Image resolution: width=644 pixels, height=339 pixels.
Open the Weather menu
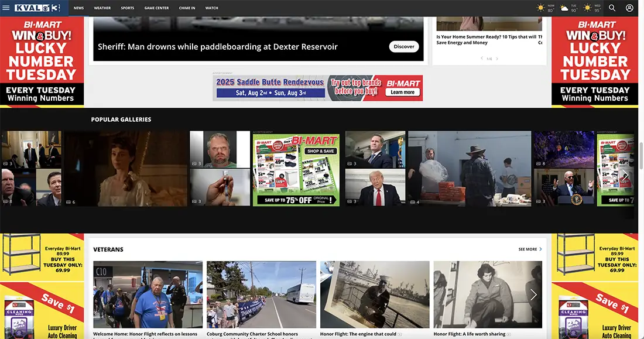pyautogui.click(x=102, y=8)
